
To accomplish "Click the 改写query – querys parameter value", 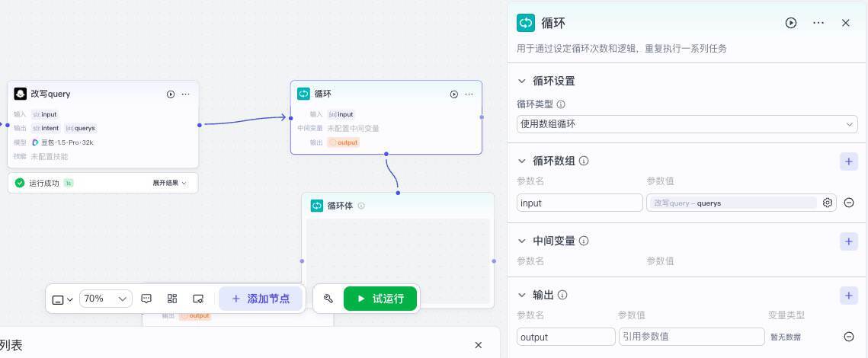I will click(x=732, y=203).
